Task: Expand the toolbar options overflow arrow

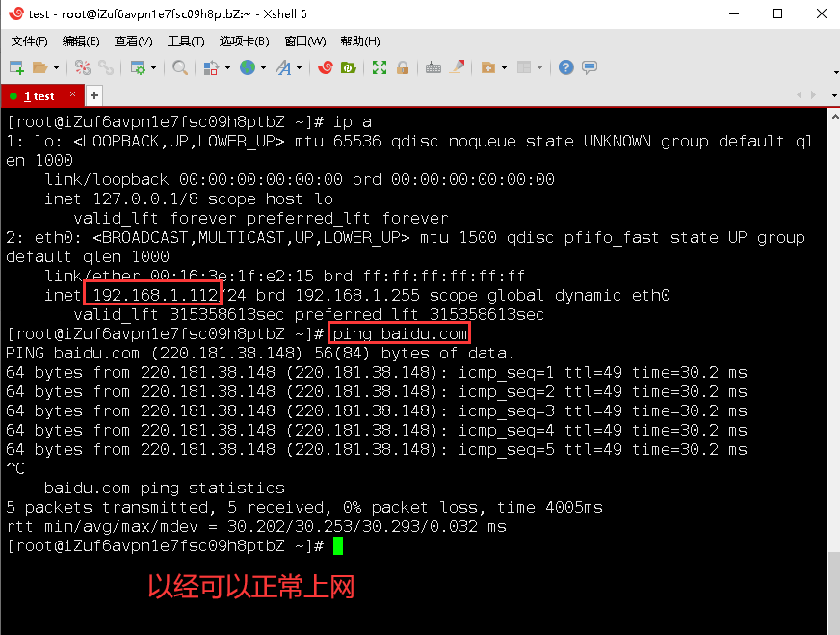Action: coord(836,72)
